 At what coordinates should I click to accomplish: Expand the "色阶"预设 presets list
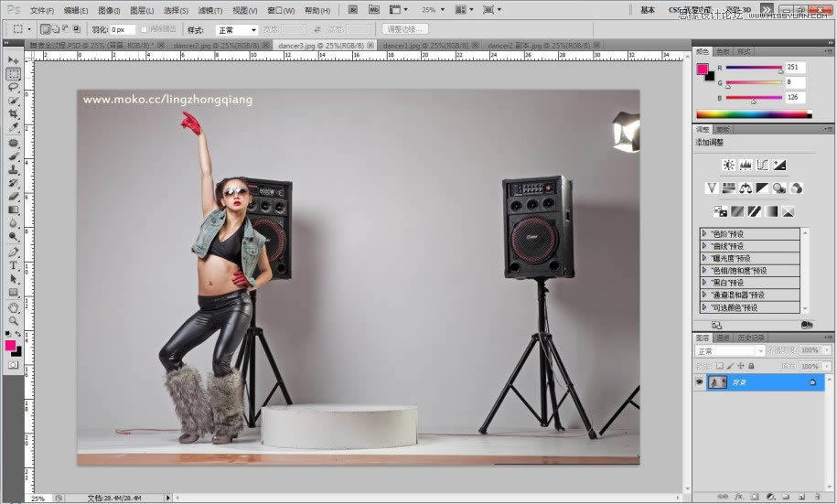[704, 234]
